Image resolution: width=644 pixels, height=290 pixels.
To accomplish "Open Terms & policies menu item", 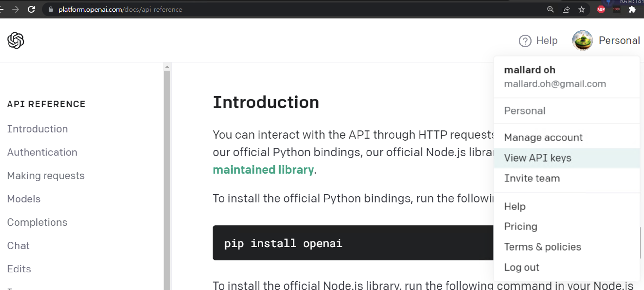I will pos(542,247).
